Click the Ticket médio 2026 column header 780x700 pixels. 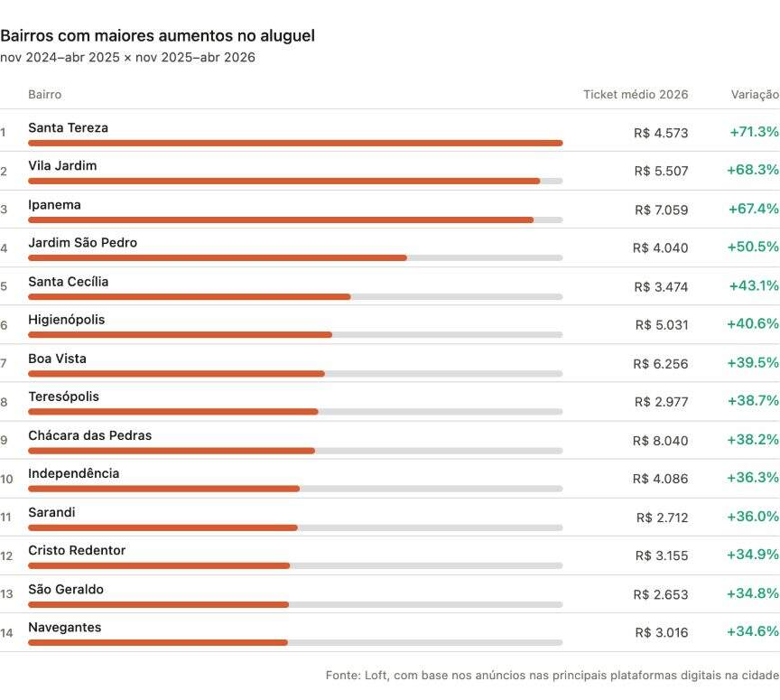[636, 95]
